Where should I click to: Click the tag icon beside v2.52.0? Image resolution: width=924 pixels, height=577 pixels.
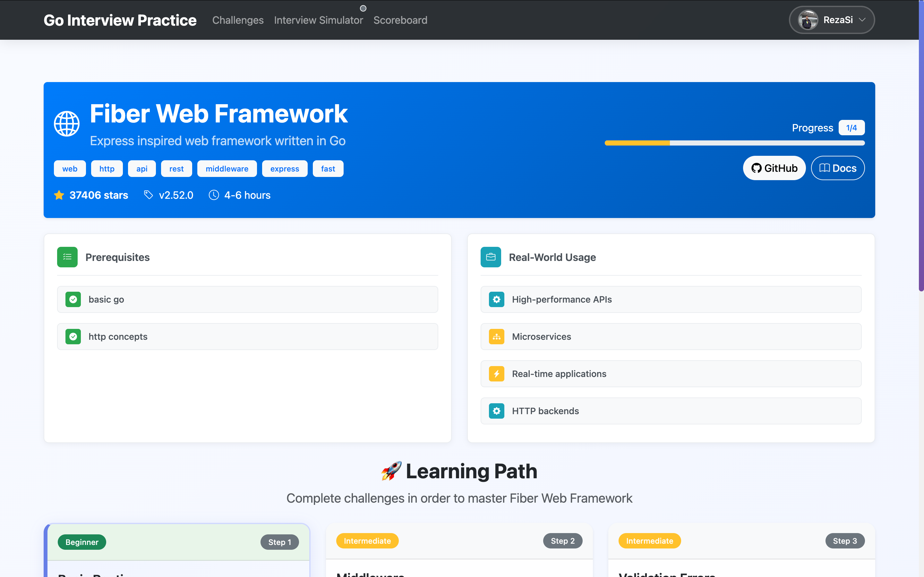pos(149,195)
